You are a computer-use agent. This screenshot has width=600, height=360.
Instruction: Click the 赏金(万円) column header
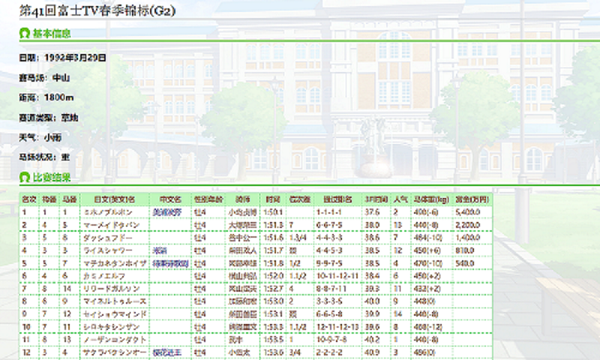click(472, 199)
